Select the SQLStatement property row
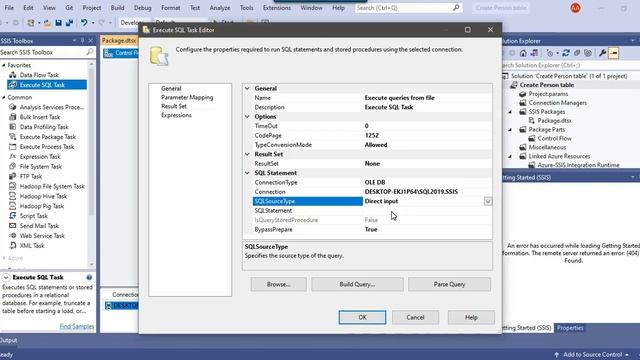Screen dimensions: 640x360 pos(372,211)
